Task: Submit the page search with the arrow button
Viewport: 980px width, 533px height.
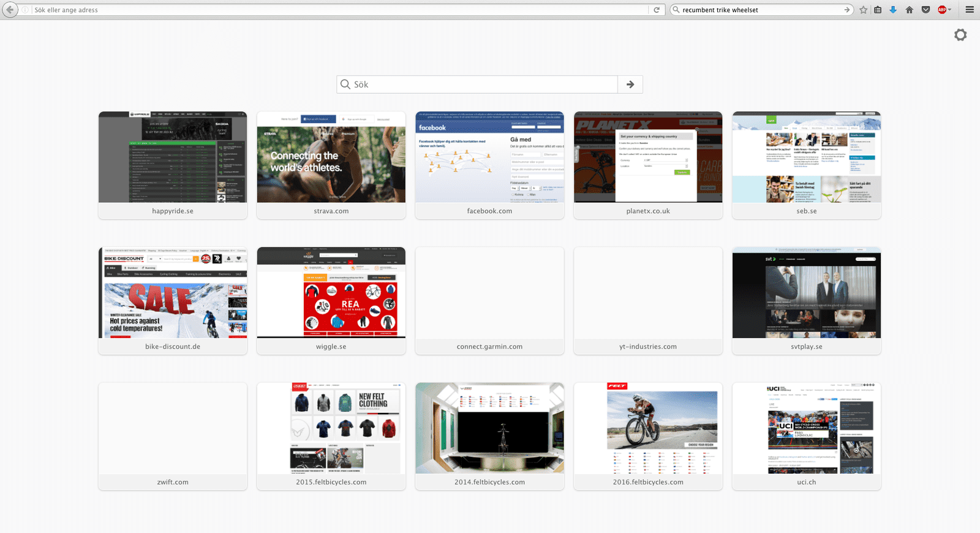Action: coord(630,85)
